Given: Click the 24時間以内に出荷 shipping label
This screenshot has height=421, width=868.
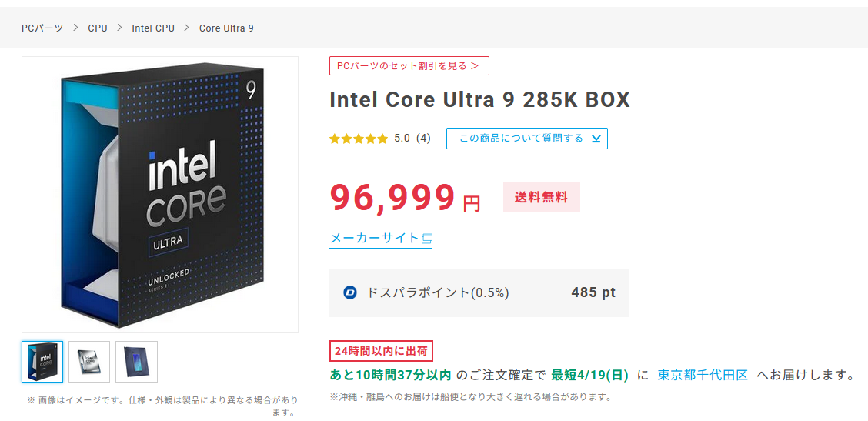Looking at the screenshot, I should tap(381, 351).
